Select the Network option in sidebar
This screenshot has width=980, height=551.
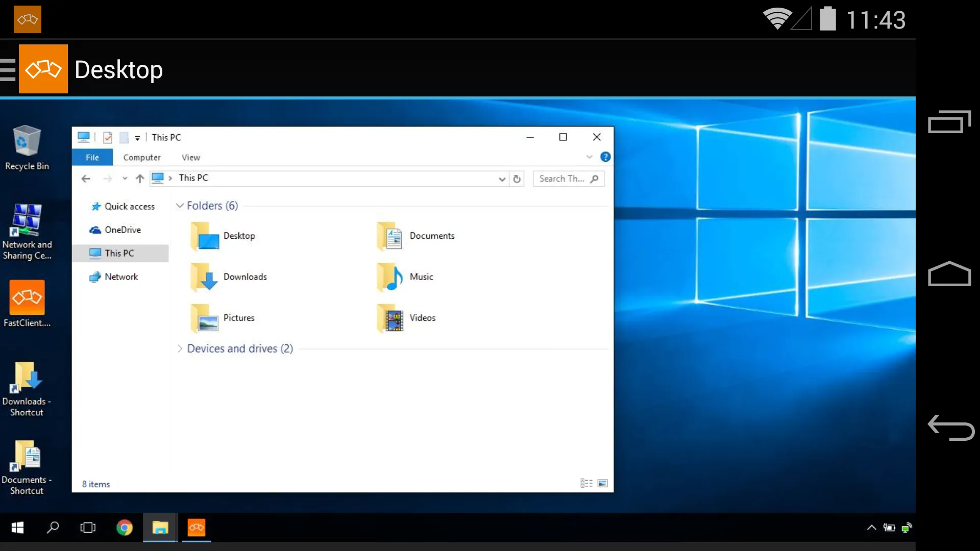(x=120, y=277)
